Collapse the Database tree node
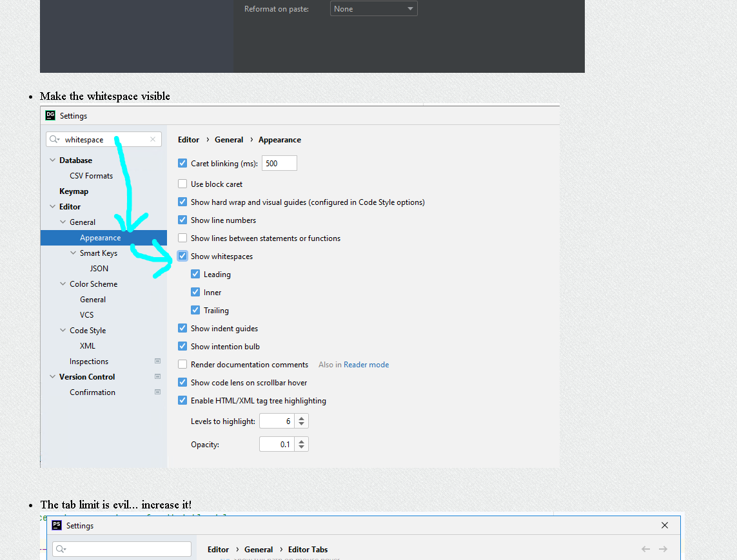This screenshot has height=560, width=737. pyautogui.click(x=53, y=160)
